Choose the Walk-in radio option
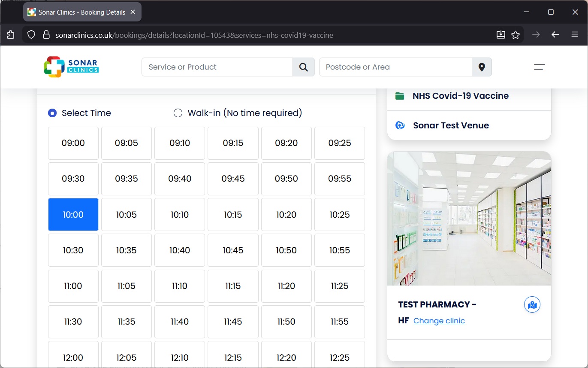 pyautogui.click(x=178, y=113)
